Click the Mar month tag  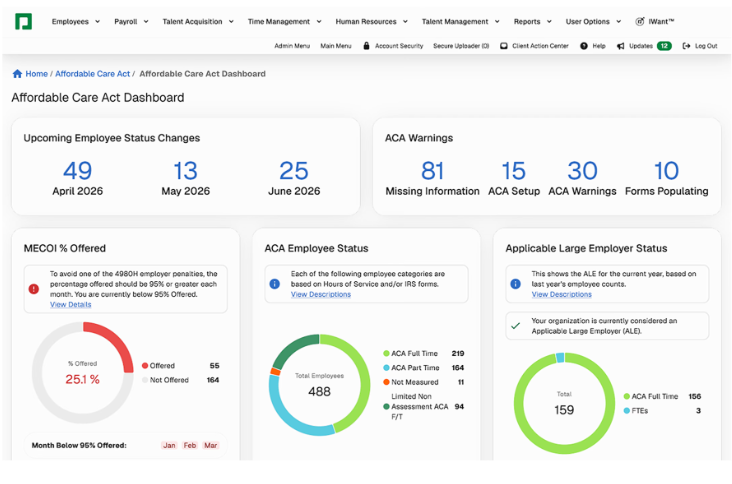[x=211, y=445]
